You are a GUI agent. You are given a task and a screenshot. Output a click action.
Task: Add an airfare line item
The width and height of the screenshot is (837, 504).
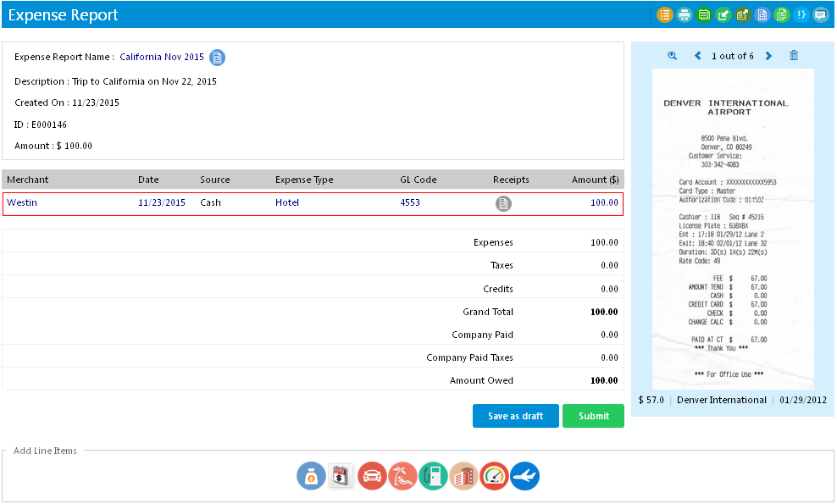524,476
